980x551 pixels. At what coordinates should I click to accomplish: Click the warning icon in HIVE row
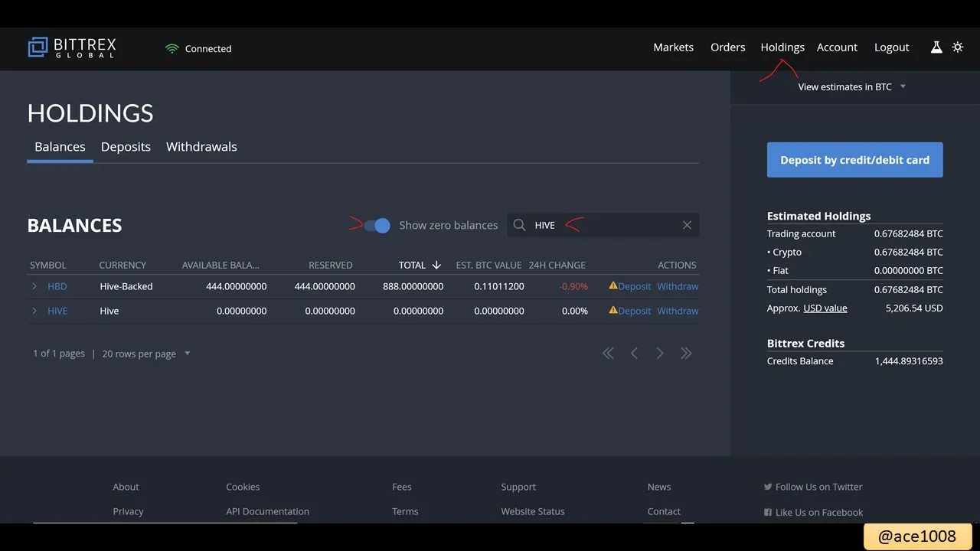613,310
